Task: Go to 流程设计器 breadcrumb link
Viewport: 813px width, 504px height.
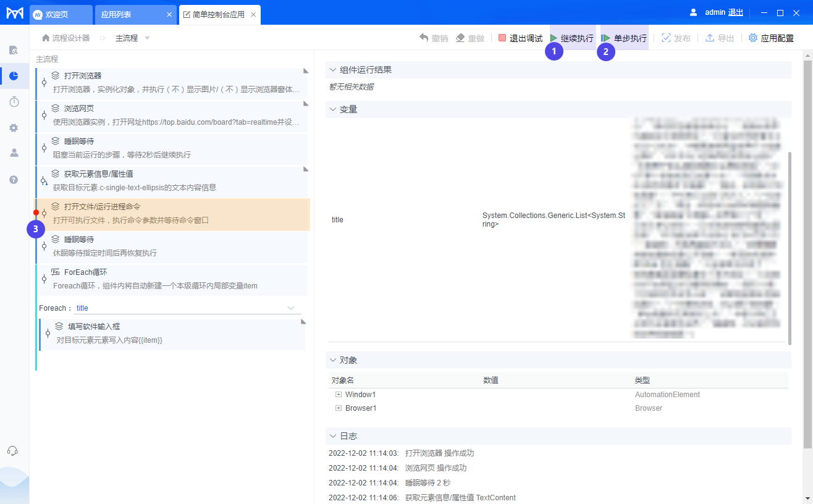Action: 71,38
